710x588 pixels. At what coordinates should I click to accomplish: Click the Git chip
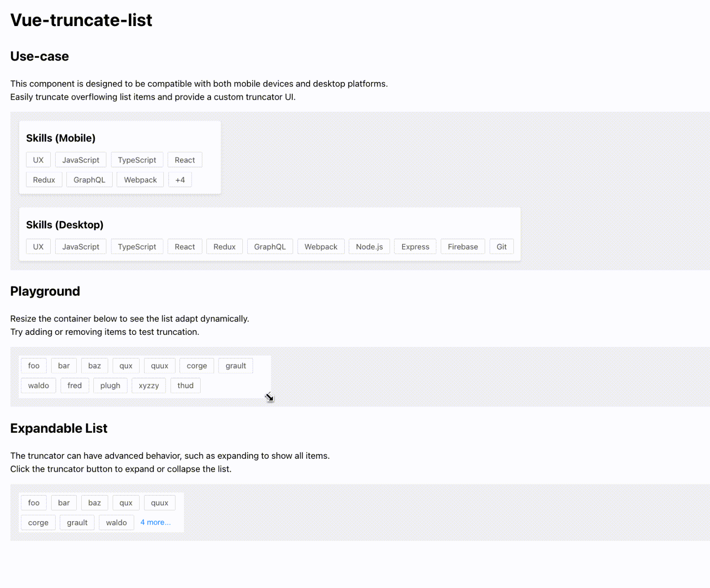pyautogui.click(x=502, y=246)
